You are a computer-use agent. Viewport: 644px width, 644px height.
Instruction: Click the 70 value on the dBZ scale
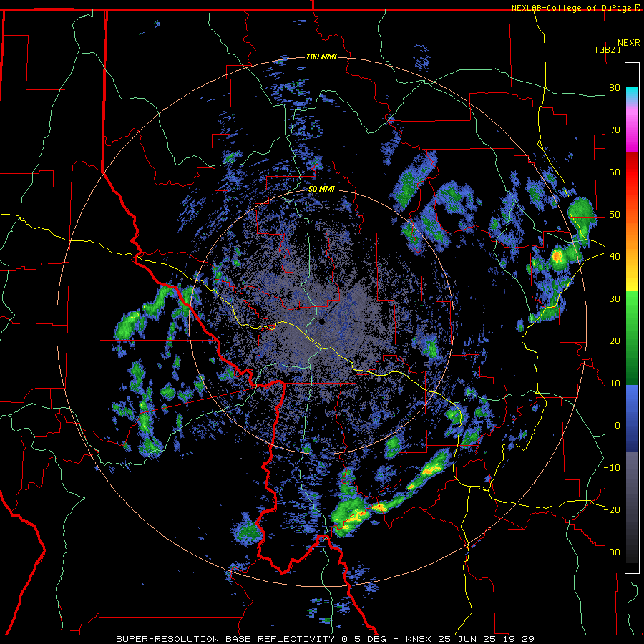pyautogui.click(x=615, y=130)
